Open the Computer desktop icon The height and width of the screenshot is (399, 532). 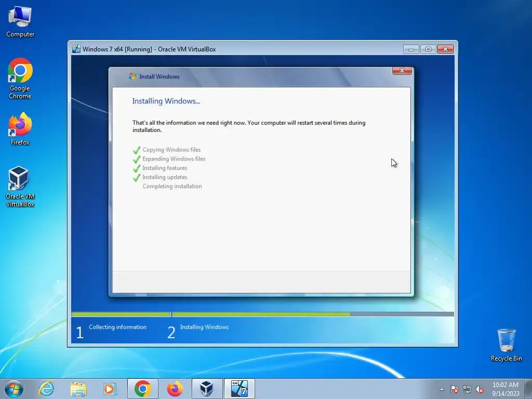point(20,22)
